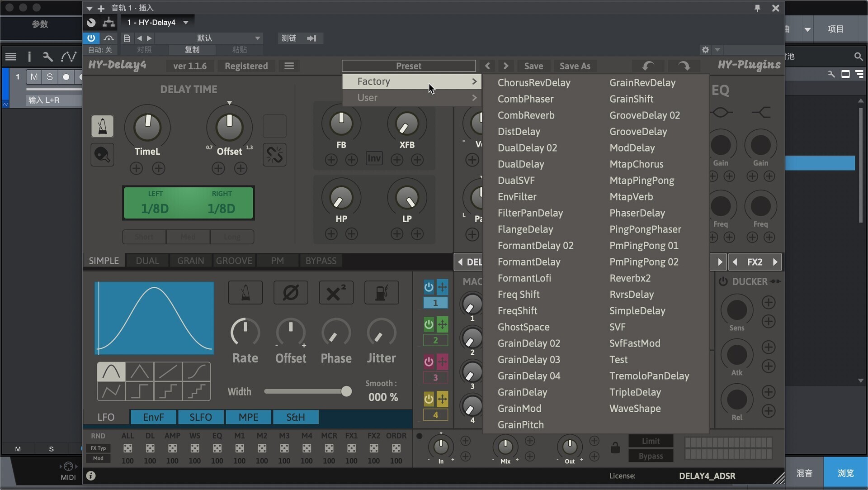
Task: Open the SLFO modulation tab
Action: (x=201, y=417)
